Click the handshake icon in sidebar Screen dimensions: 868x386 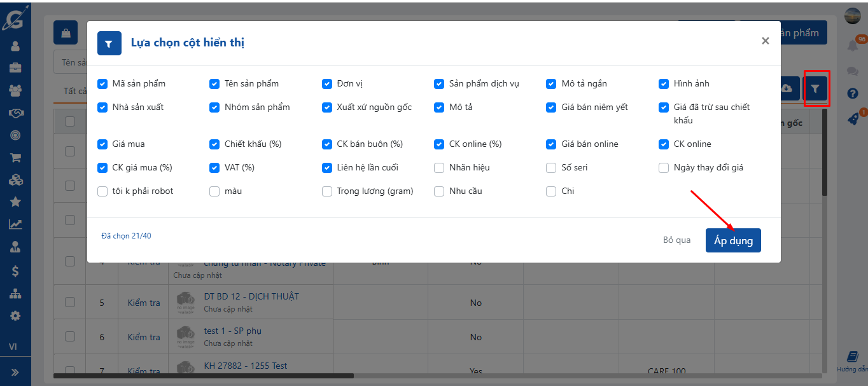pos(15,113)
